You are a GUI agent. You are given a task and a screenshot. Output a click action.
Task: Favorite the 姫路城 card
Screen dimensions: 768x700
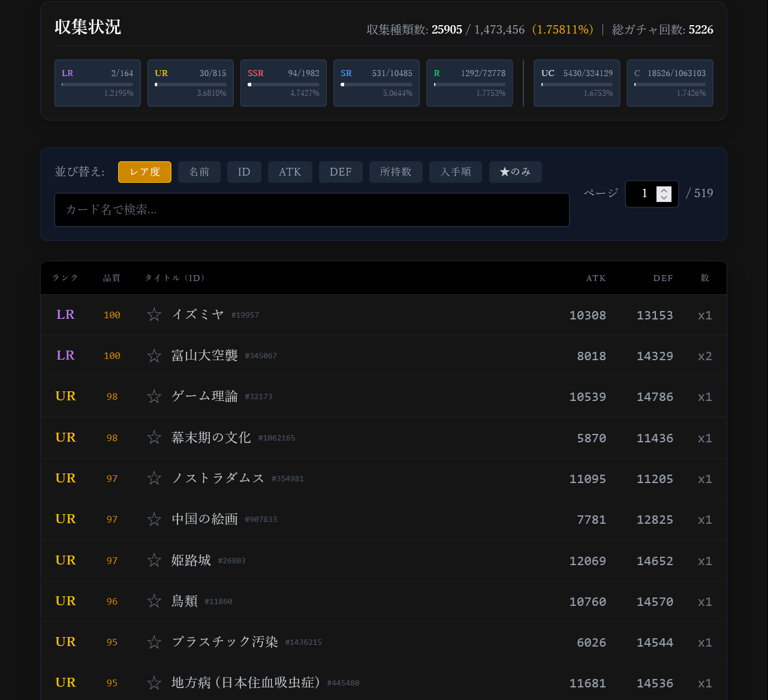(x=154, y=560)
